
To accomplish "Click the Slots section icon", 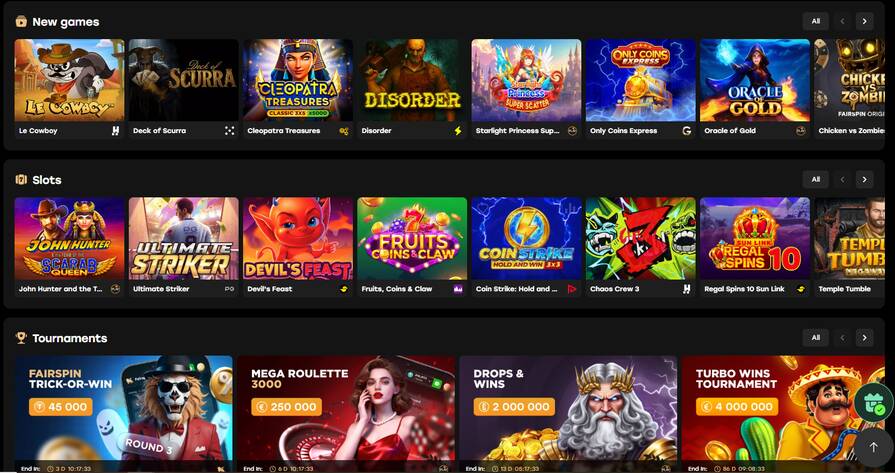I will pyautogui.click(x=21, y=180).
